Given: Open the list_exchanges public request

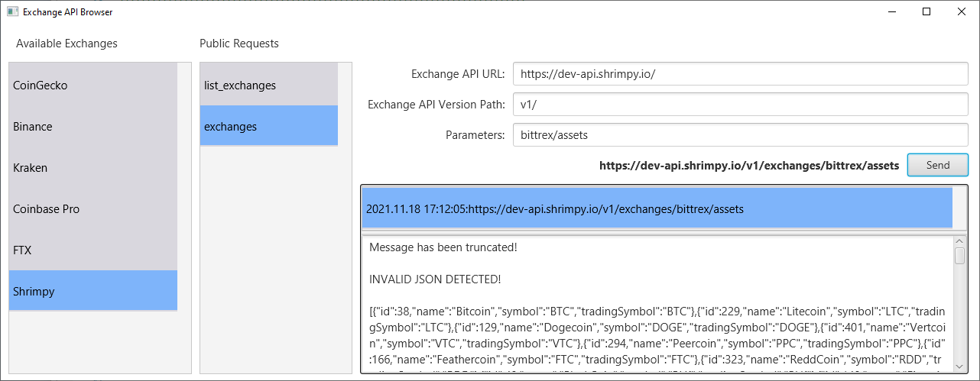Looking at the screenshot, I should (268, 86).
